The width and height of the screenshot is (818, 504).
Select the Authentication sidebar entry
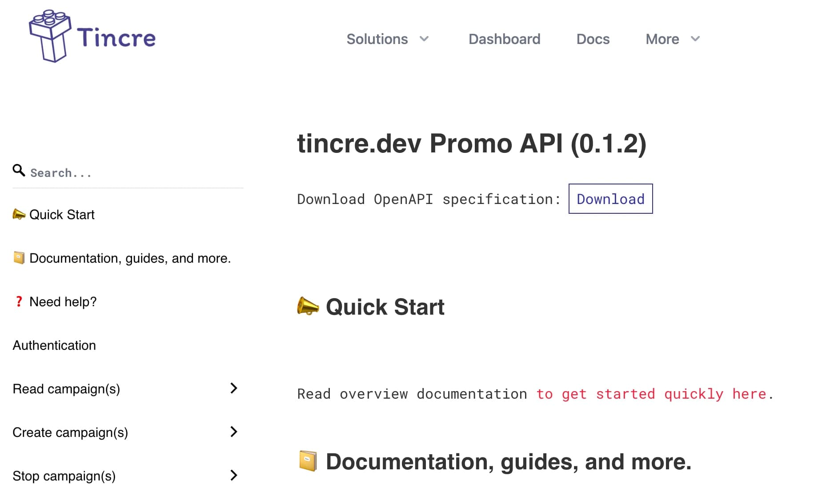[x=54, y=345]
